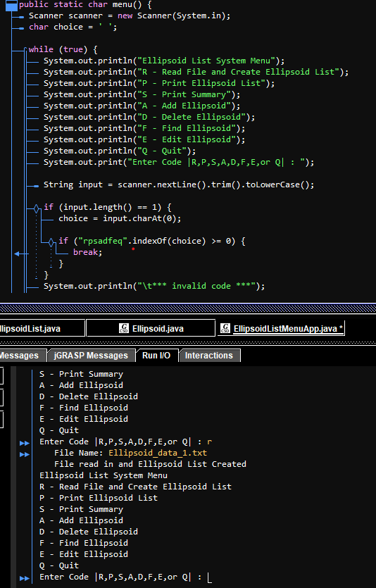Click the CSD icon on EllipsoidListMenuApp.java tab
Viewport: 376px width, 588px height.
pyautogui.click(x=225, y=328)
